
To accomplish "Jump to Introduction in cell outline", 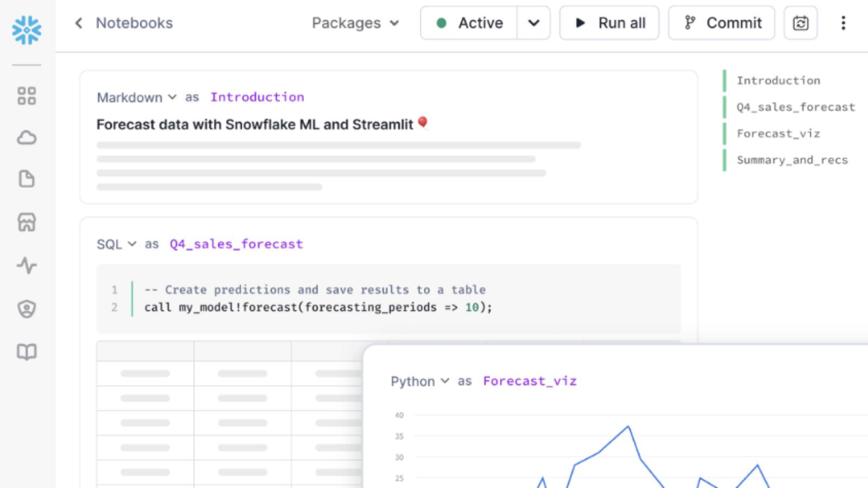I will (778, 80).
